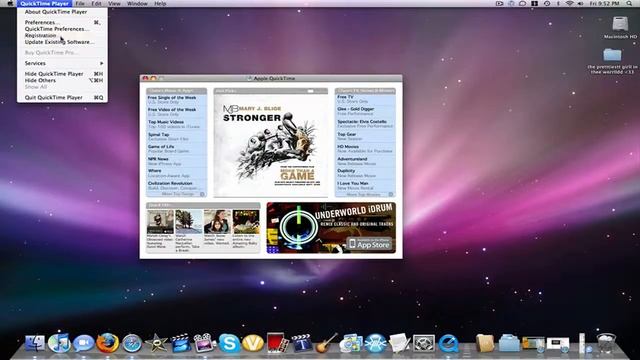The image size is (640, 360).
Task: Open the document and pen dock icon
Action: 399,343
